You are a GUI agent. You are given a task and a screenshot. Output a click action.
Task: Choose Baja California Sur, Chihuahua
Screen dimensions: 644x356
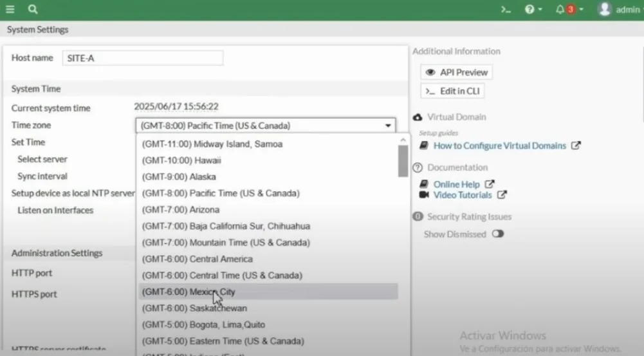(268, 226)
